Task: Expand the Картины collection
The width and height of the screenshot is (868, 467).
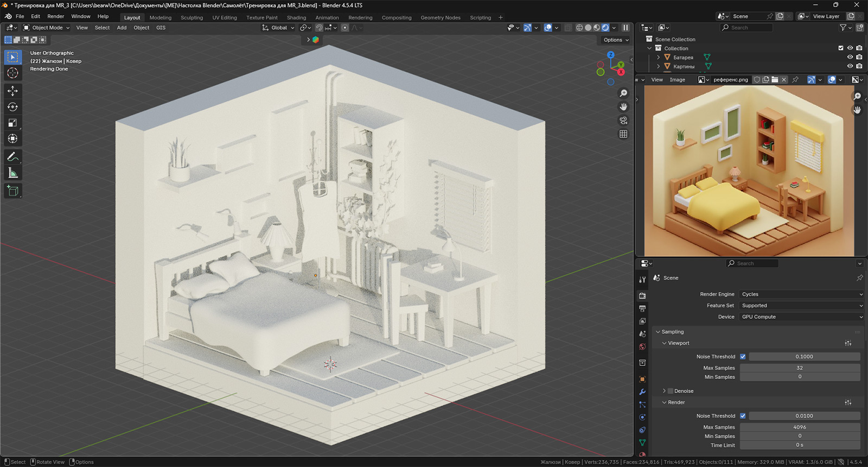Action: coord(659,66)
